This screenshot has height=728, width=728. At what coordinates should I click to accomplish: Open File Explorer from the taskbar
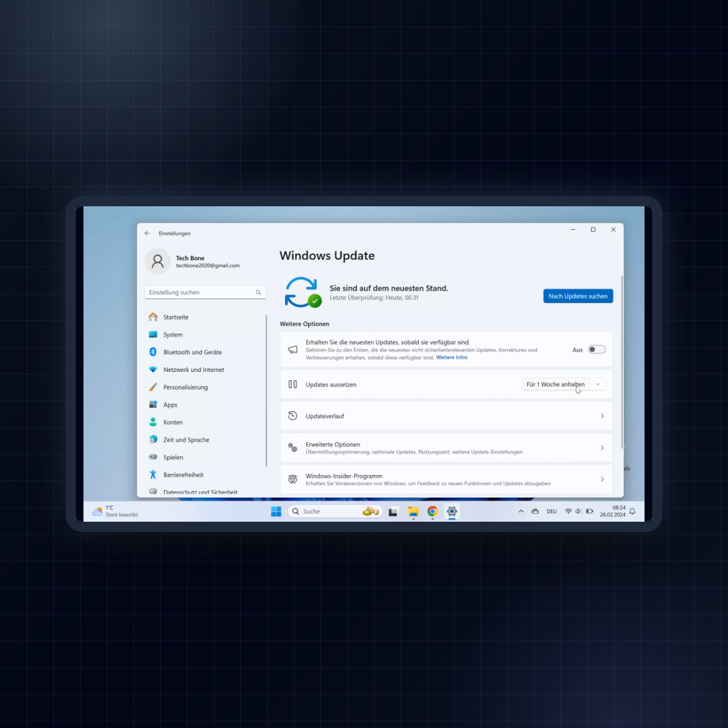[413, 511]
